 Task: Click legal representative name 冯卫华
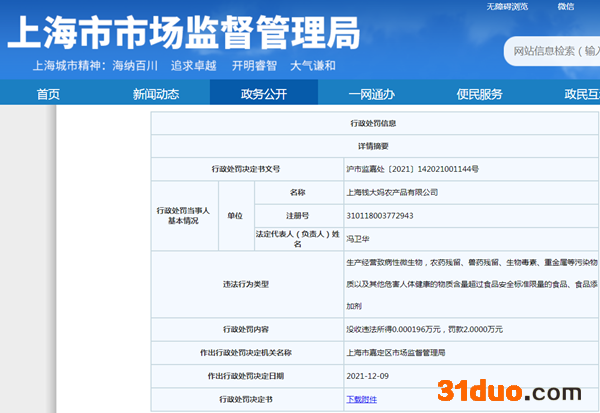357,239
